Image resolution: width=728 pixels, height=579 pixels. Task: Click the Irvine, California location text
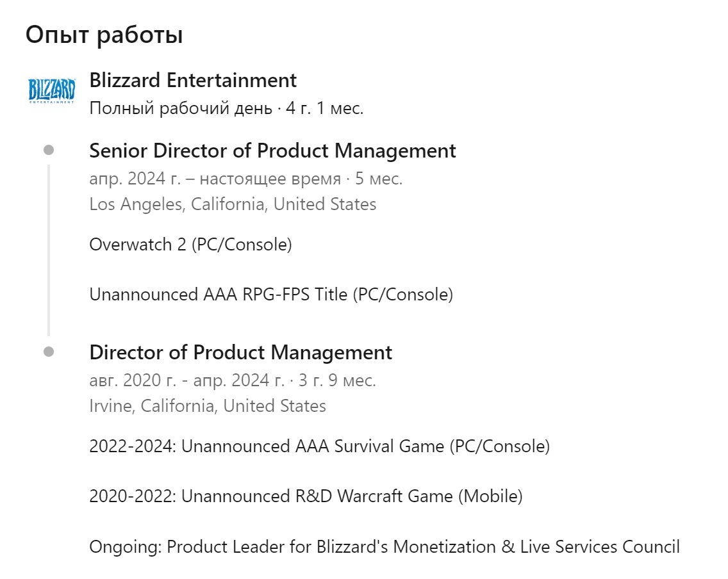click(x=208, y=406)
